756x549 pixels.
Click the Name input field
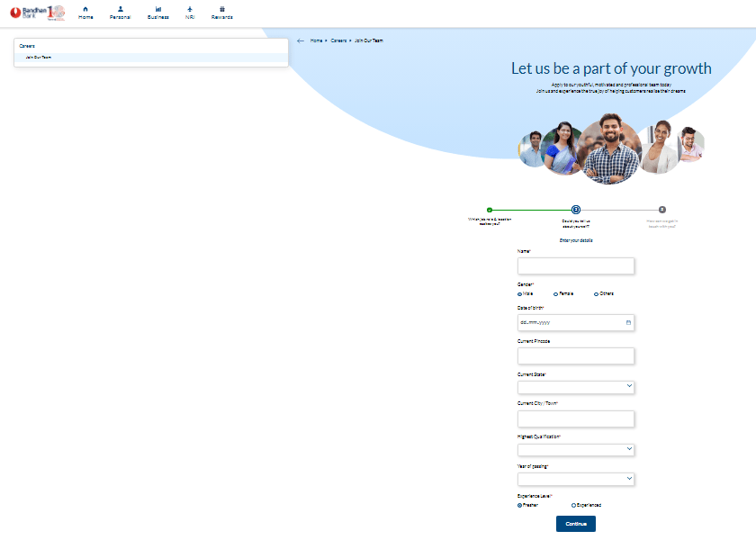point(576,266)
